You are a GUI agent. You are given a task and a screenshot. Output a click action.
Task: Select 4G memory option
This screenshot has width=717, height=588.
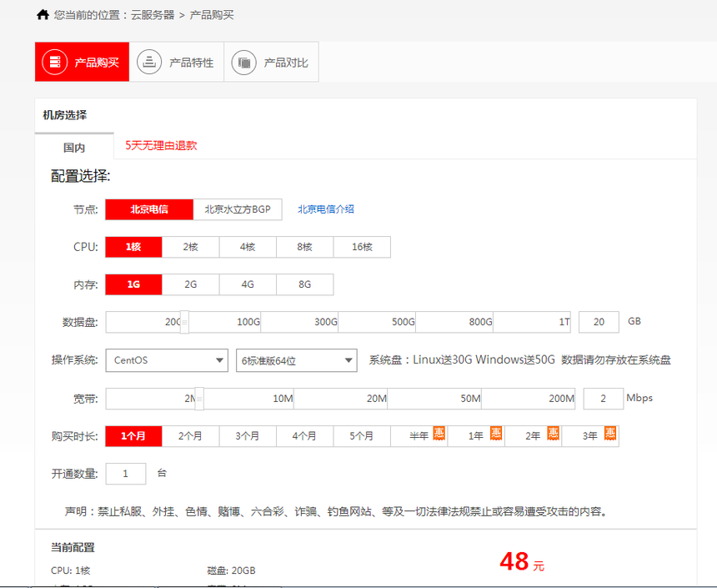click(x=248, y=284)
